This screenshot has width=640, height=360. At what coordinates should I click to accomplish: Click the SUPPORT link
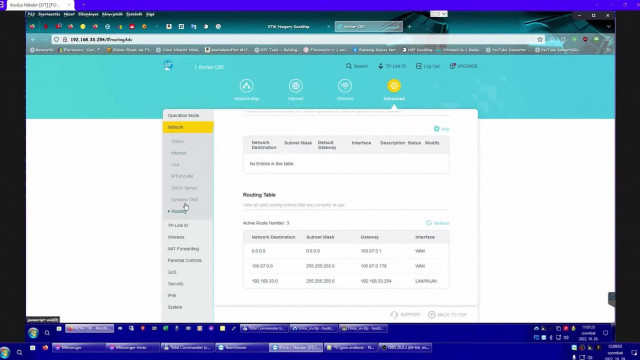pos(405,315)
